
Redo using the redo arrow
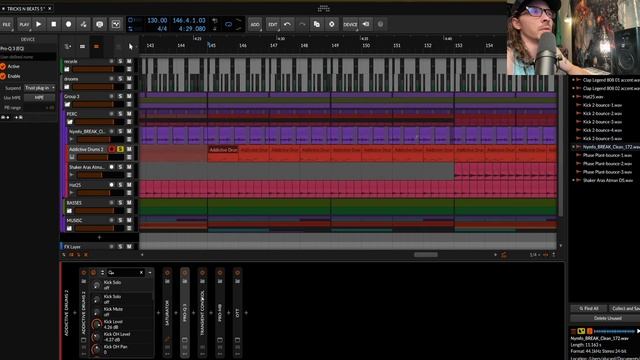point(302,24)
